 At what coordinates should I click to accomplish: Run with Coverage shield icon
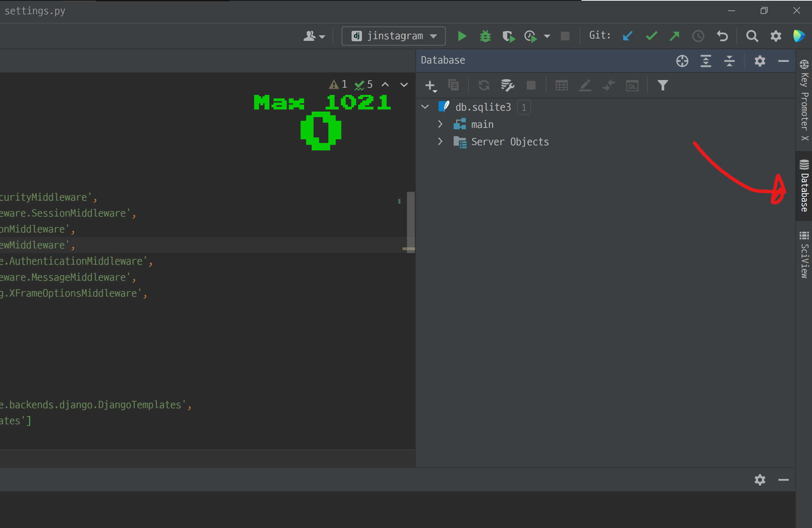pyautogui.click(x=508, y=36)
